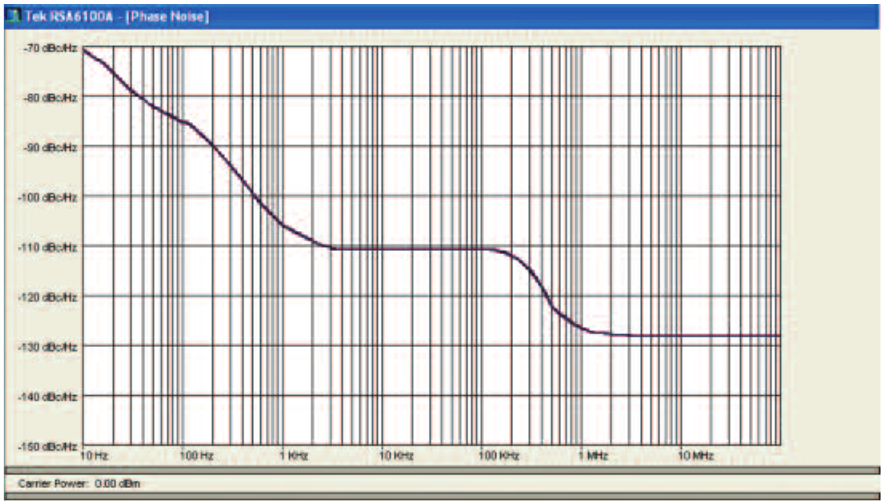Click the 100 Hz frequency axis label

[196, 456]
